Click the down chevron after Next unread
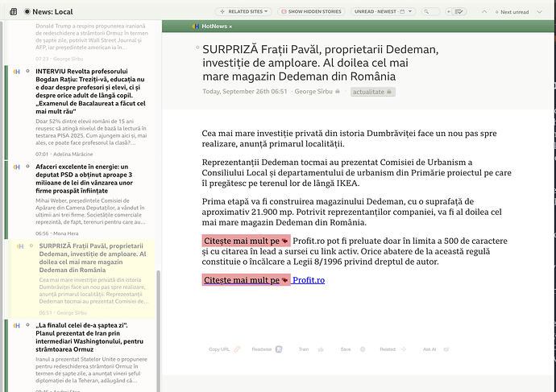This screenshot has width=556, height=392. [539, 12]
